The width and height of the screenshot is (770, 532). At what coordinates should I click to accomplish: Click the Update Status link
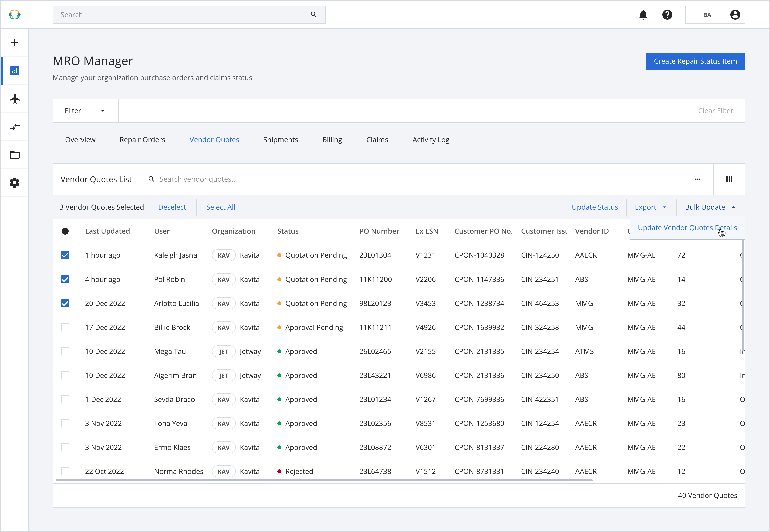[595, 207]
